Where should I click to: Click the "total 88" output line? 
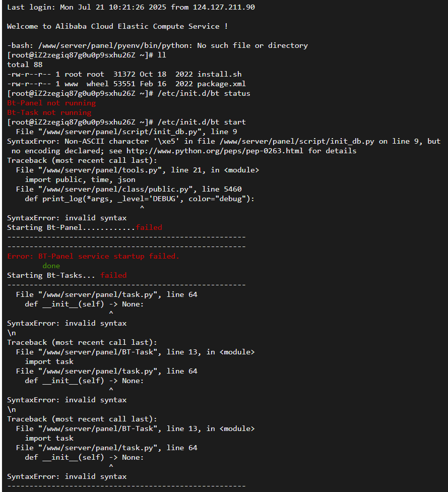click(x=25, y=65)
